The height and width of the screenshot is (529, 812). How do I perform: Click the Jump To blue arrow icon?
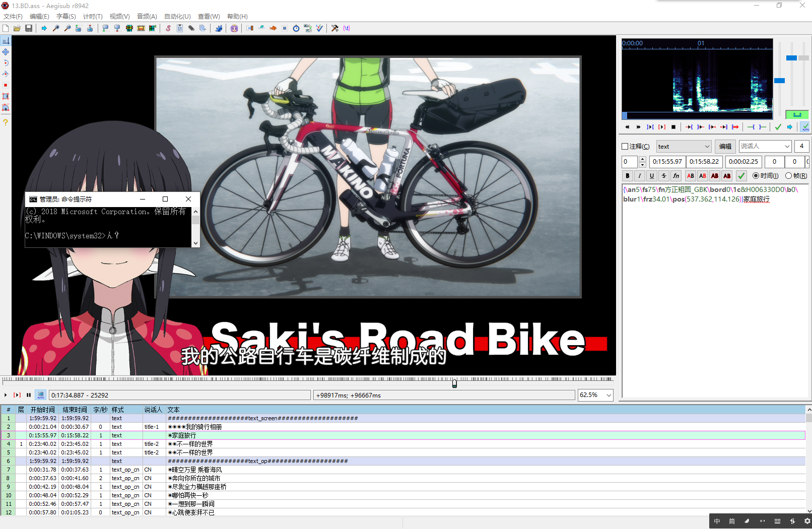click(x=44, y=28)
